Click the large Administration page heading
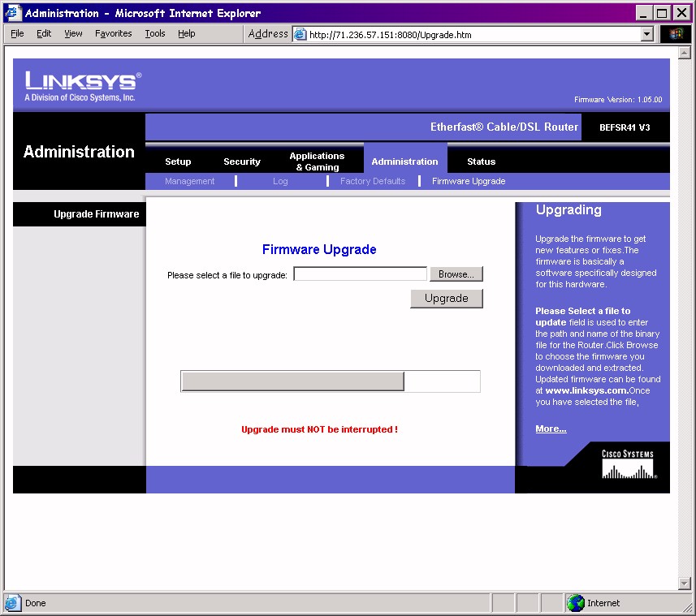This screenshot has width=696, height=616. 79,152
